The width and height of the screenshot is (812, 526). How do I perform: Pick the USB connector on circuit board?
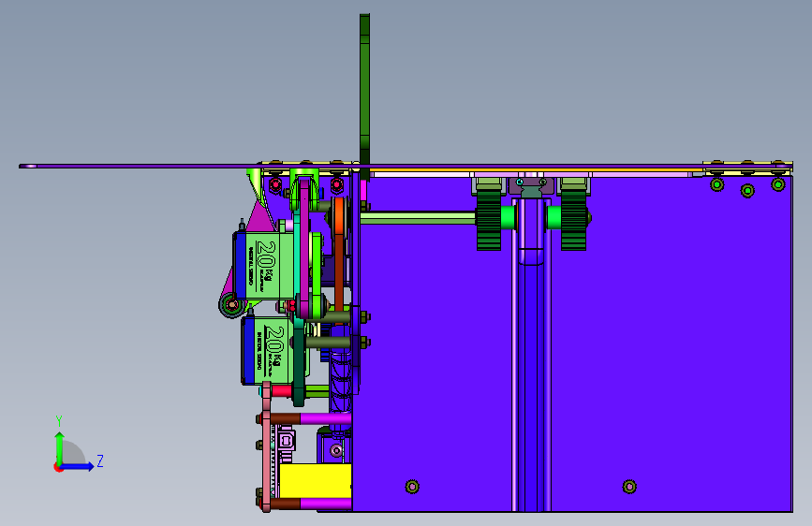(x=287, y=442)
